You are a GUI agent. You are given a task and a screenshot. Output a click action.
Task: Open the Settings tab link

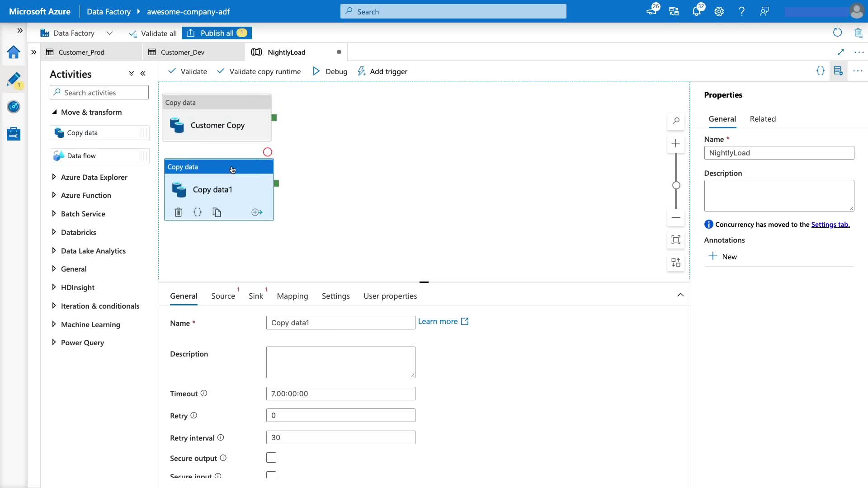[830, 225]
